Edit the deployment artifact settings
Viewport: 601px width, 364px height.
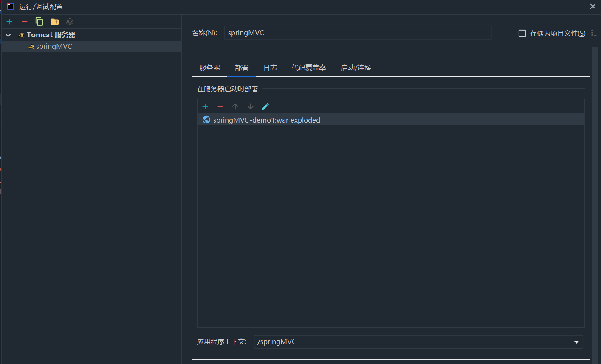(265, 106)
